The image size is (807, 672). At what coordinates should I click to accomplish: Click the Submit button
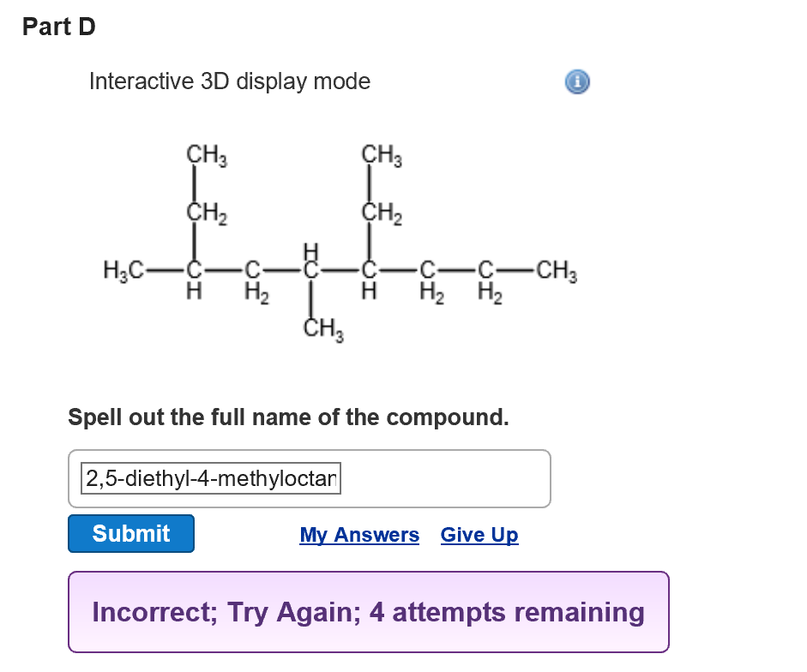[131, 534]
